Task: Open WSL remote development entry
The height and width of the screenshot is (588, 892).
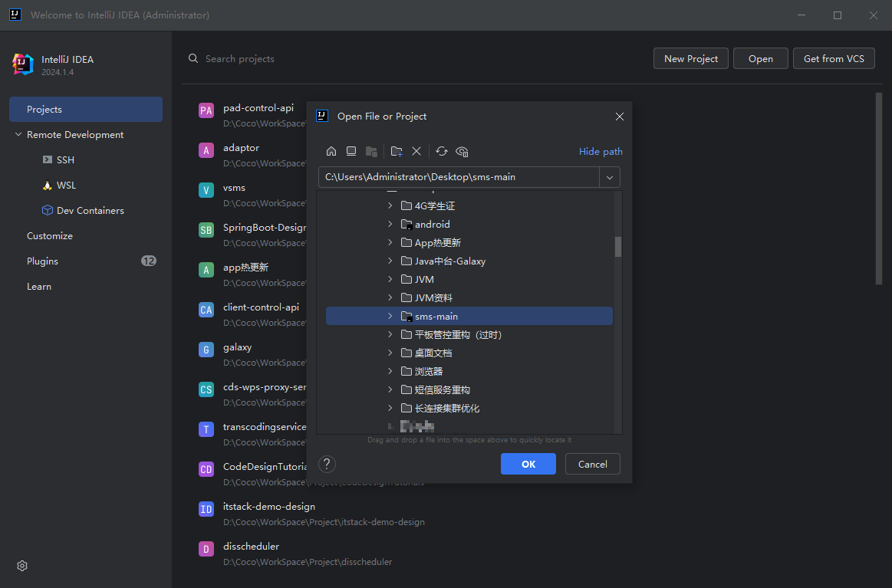Action: (59, 186)
